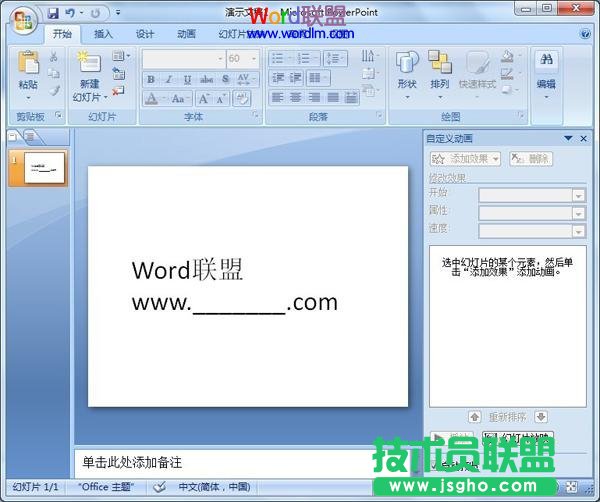The width and height of the screenshot is (600, 502).
Task: Align text left
Action: tap(278, 97)
